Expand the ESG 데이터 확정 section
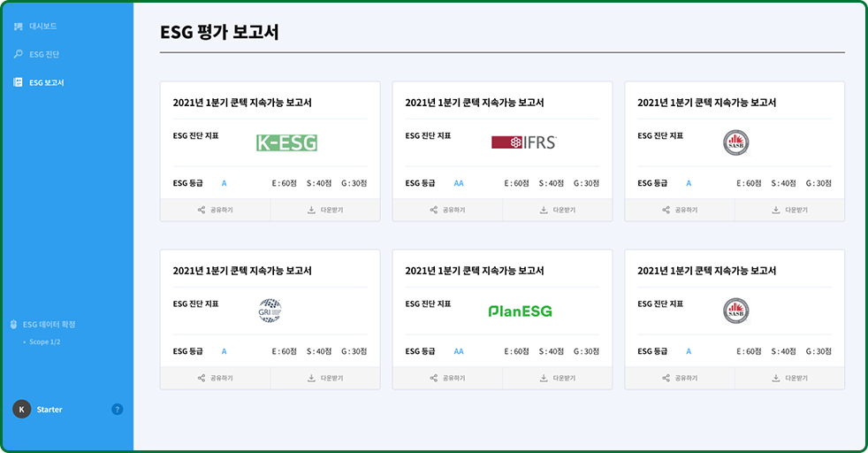Image resolution: width=868 pixels, height=453 pixels. [55, 325]
